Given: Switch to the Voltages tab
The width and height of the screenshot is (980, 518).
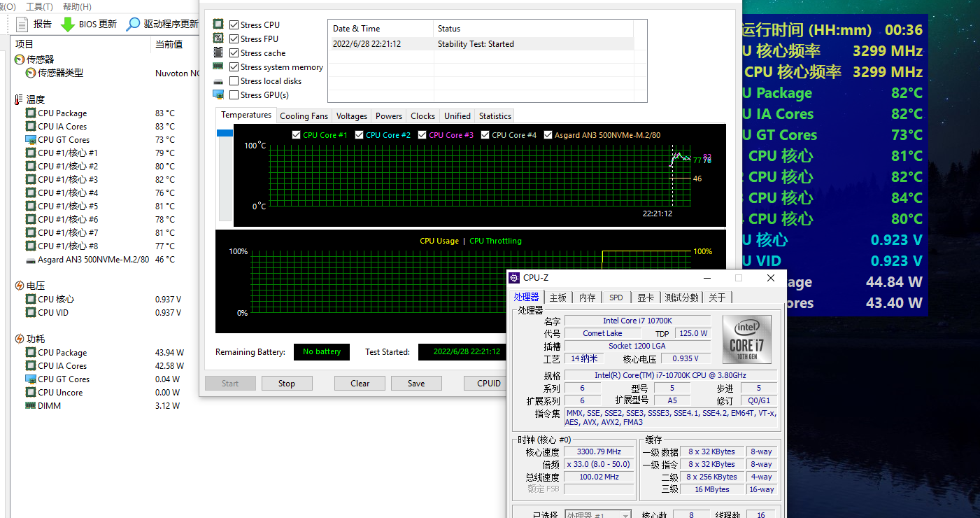Looking at the screenshot, I should tap(351, 116).
